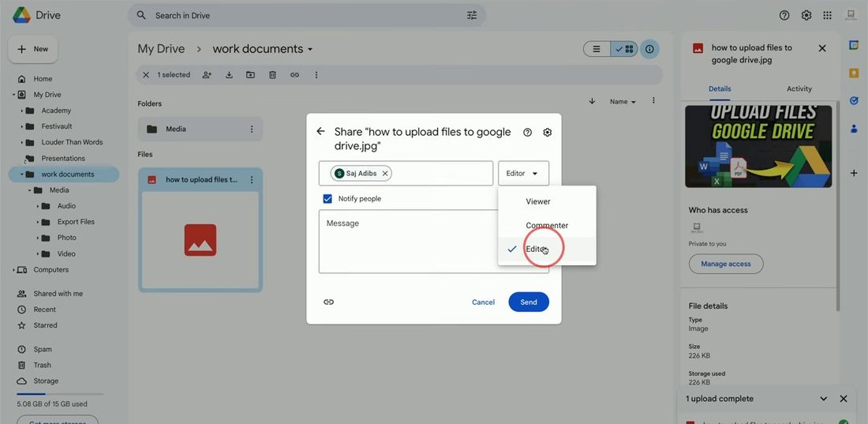This screenshot has height=424, width=868.
Task: Click the New button
Action: [33, 49]
